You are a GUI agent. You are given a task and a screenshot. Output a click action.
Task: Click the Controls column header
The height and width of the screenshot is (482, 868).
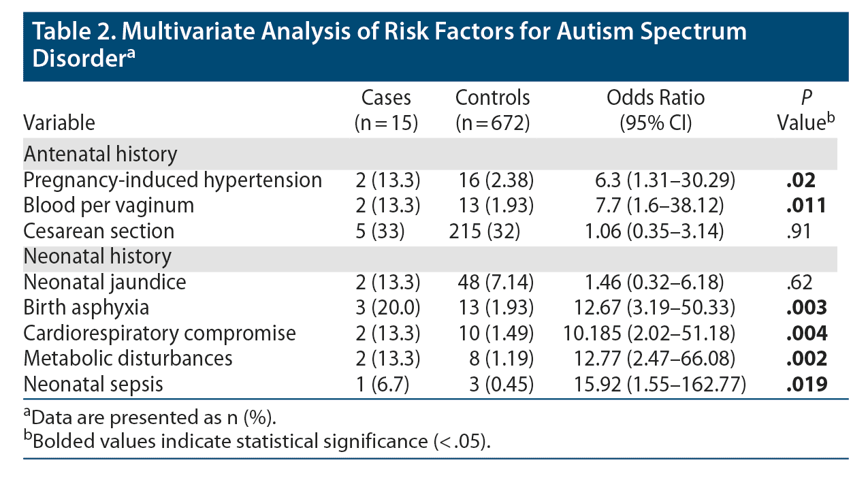click(x=492, y=110)
